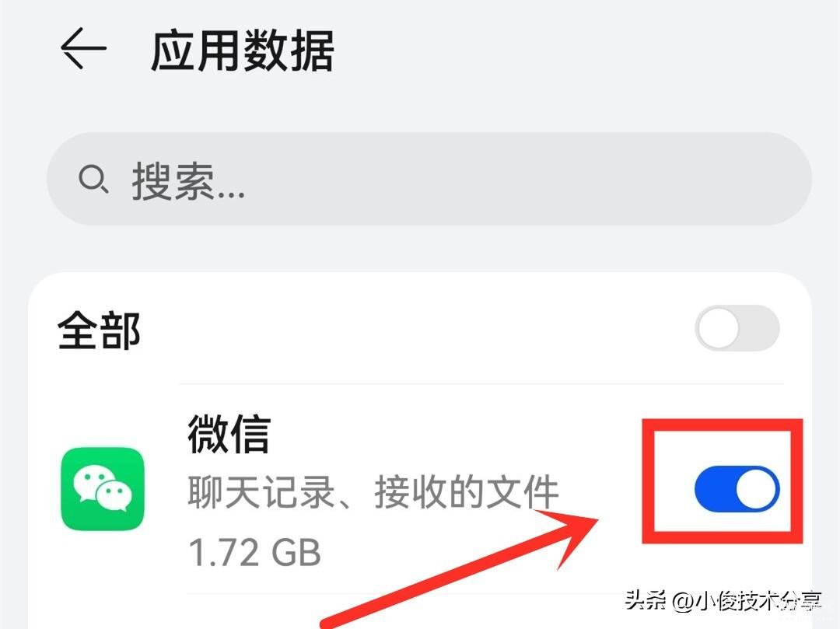Tap the smaller chat bubble in WeChat logo
The height and width of the screenshot is (629, 840).
point(114,495)
